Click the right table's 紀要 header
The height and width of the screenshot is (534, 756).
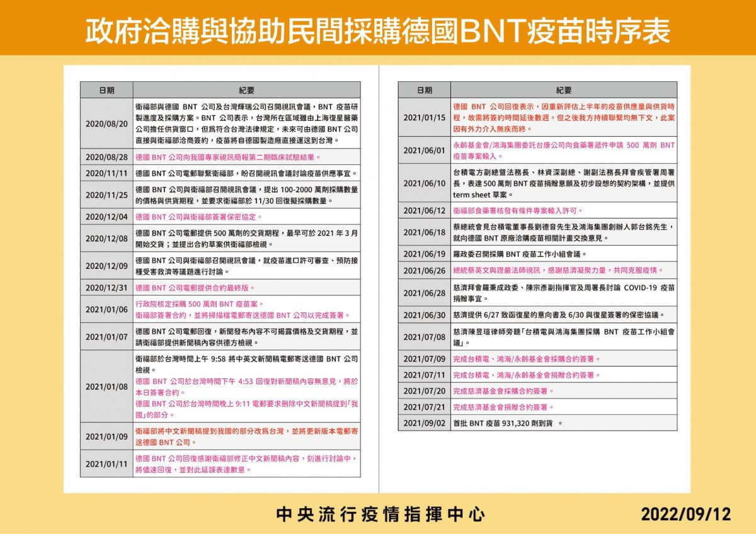[x=564, y=90]
